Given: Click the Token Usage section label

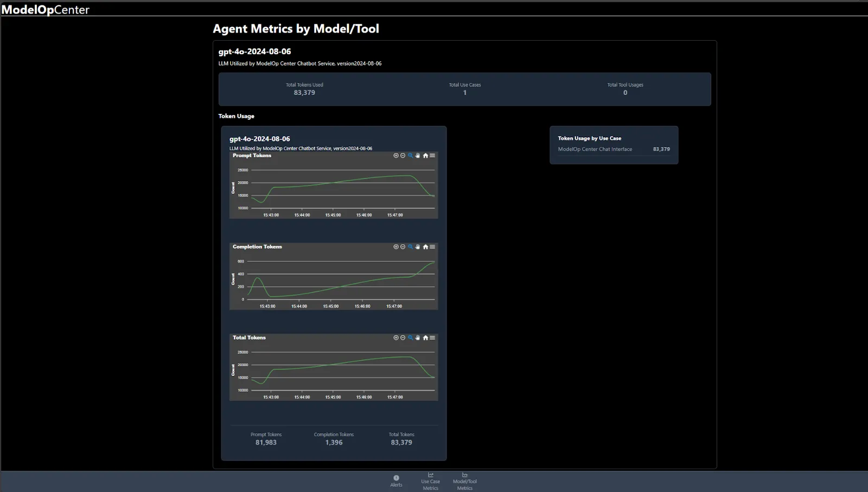Looking at the screenshot, I should tap(237, 116).
